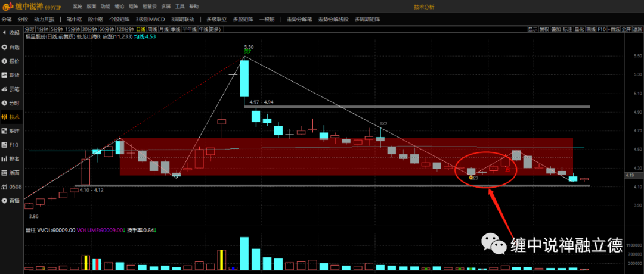
Task: Open 多级联立 view
Action: [x=217, y=19]
